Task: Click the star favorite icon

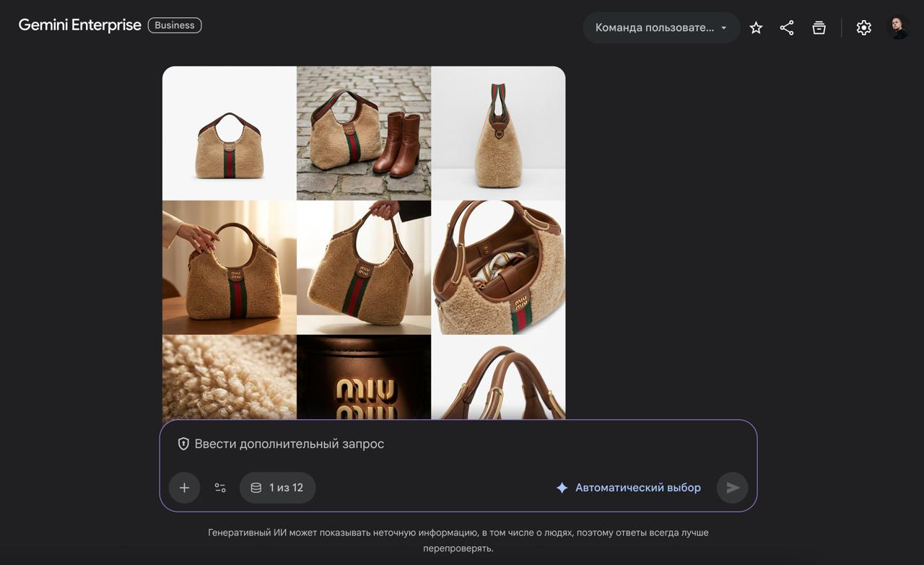Action: tap(756, 28)
